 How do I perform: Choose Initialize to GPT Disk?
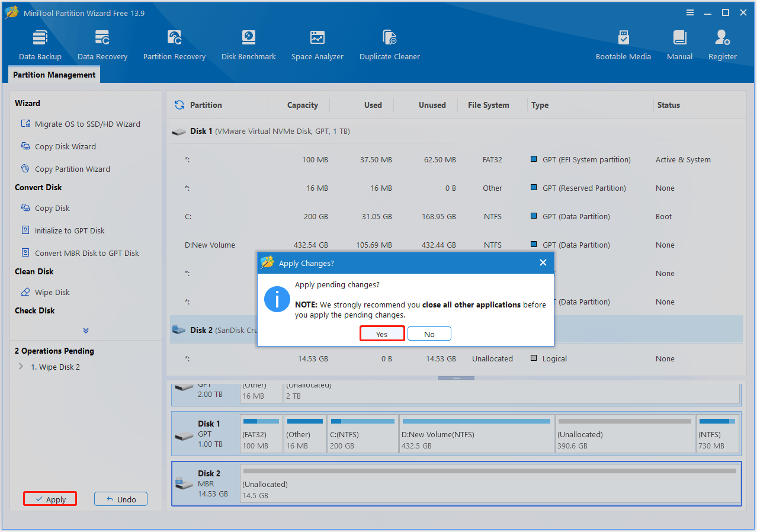point(62,230)
